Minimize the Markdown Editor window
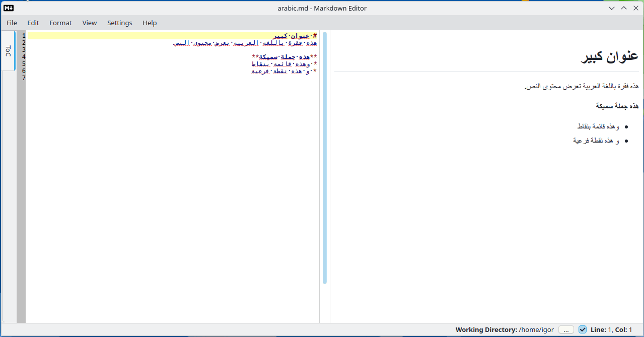Image resolution: width=644 pixels, height=337 pixels. pos(612,8)
